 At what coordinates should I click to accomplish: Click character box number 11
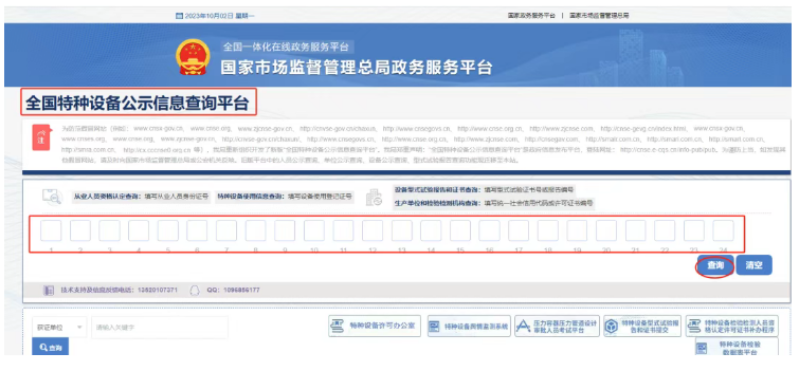343,231
